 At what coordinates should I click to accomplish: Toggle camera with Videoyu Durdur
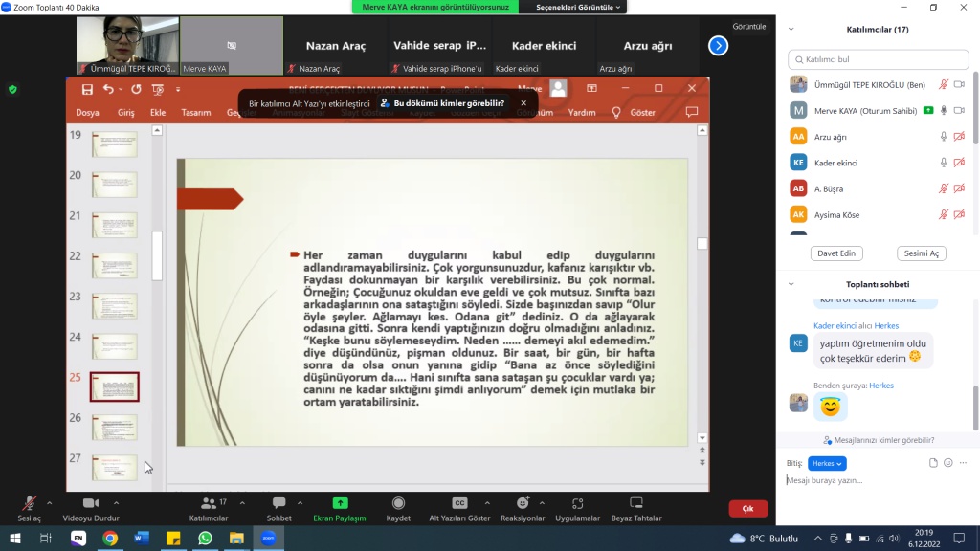[90, 503]
